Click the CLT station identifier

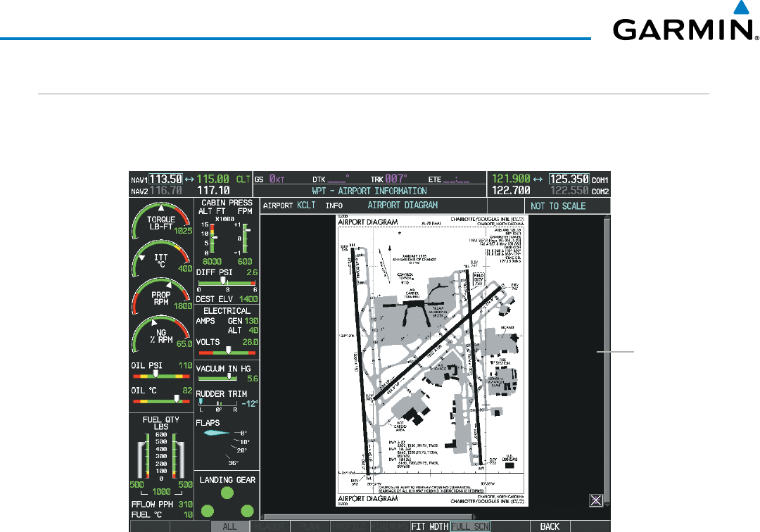243,179
